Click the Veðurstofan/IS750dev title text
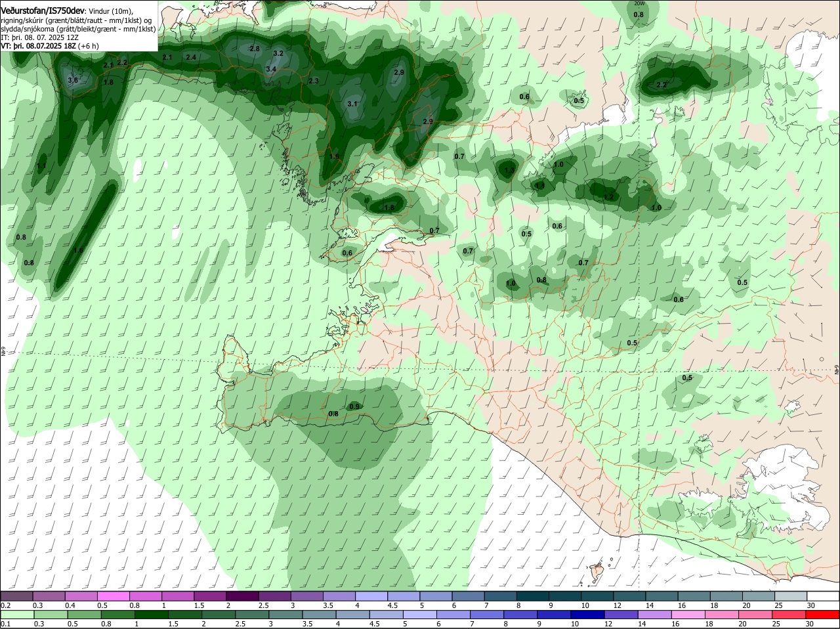This screenshot has height=629, width=840. [x=43, y=11]
